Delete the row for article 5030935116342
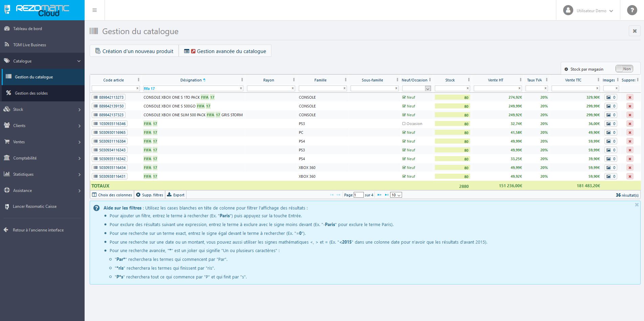Screen dimensions: 644x321 [630, 159]
